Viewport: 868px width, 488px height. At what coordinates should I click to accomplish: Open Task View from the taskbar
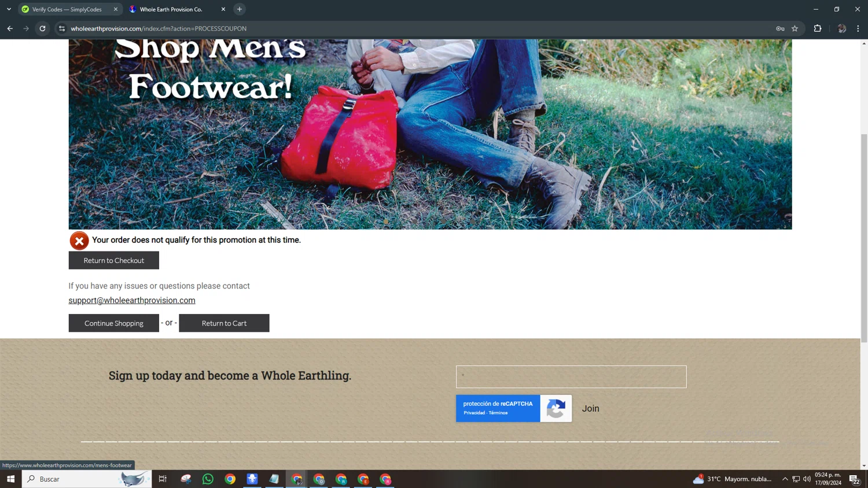tap(163, 479)
